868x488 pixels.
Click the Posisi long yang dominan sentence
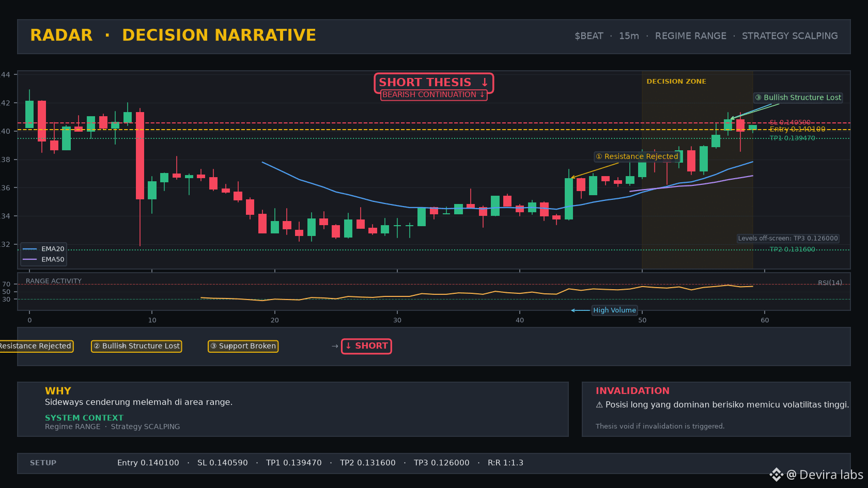point(727,405)
